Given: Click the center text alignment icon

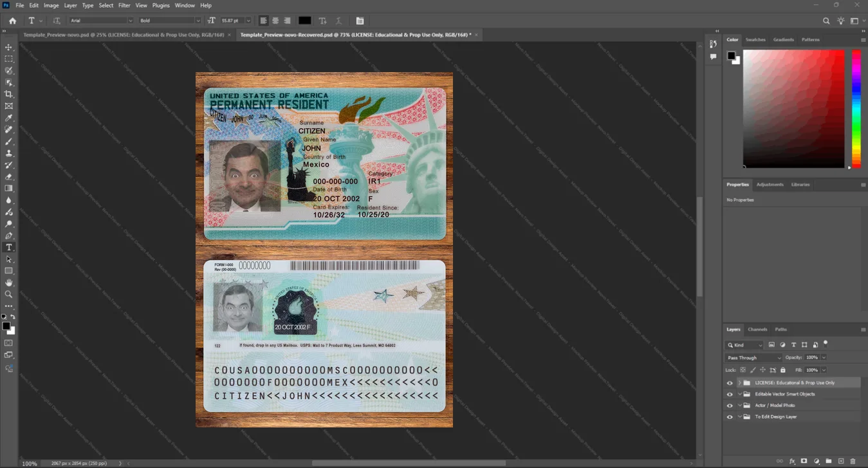Looking at the screenshot, I should tap(275, 21).
